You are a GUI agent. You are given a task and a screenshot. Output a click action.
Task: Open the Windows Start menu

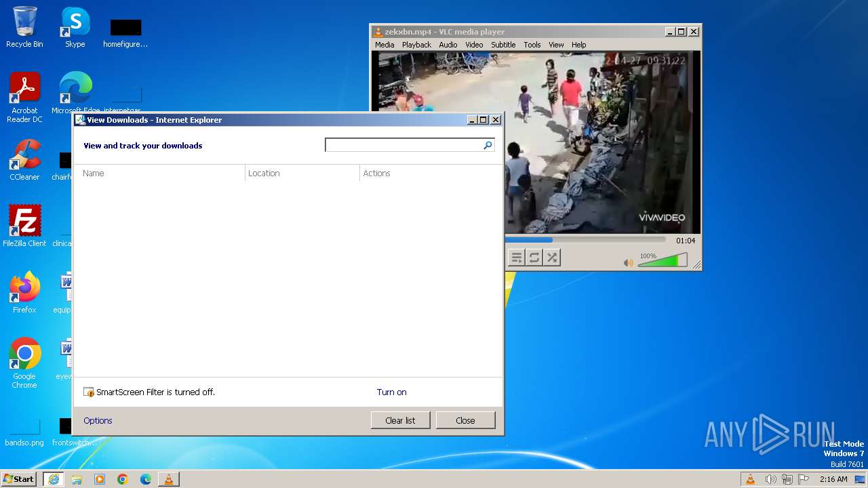18,479
